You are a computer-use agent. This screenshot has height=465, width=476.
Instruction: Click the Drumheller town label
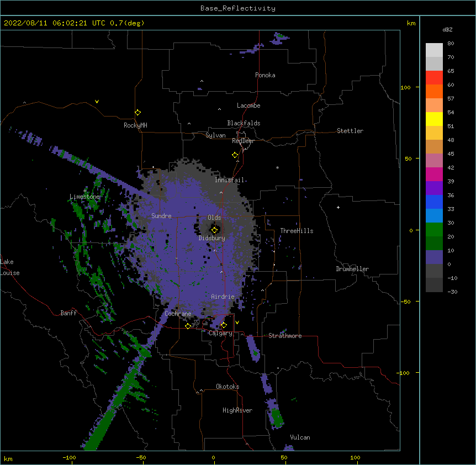[352, 269]
